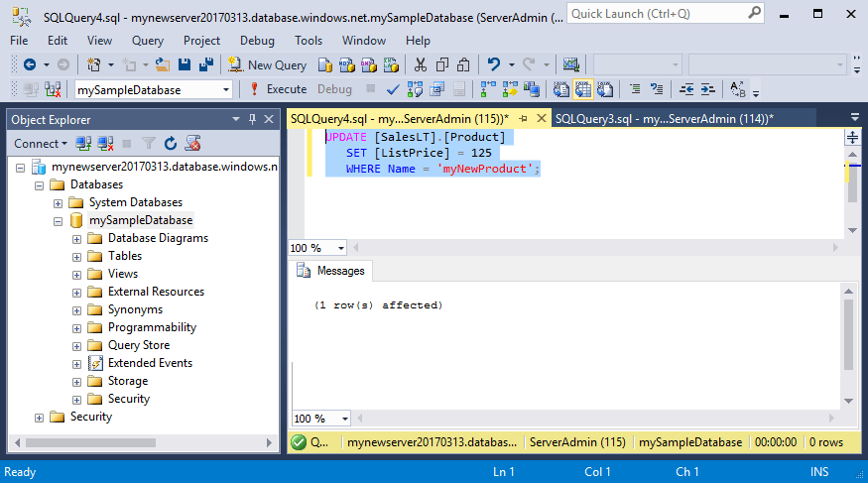Click the Quick Launch search field

pos(666,14)
